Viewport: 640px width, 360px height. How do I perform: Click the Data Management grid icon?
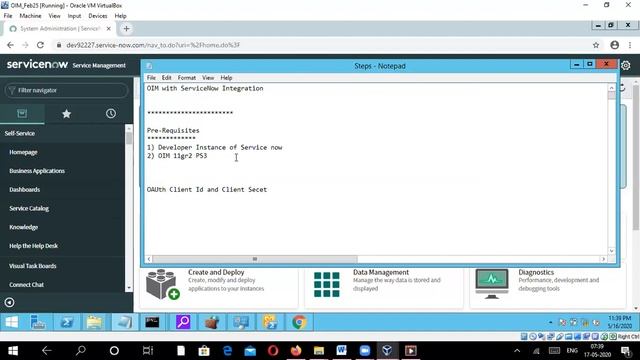pos(327,284)
